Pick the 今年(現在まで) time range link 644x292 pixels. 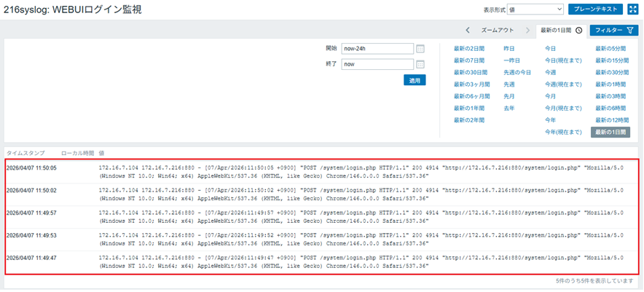pyautogui.click(x=563, y=132)
